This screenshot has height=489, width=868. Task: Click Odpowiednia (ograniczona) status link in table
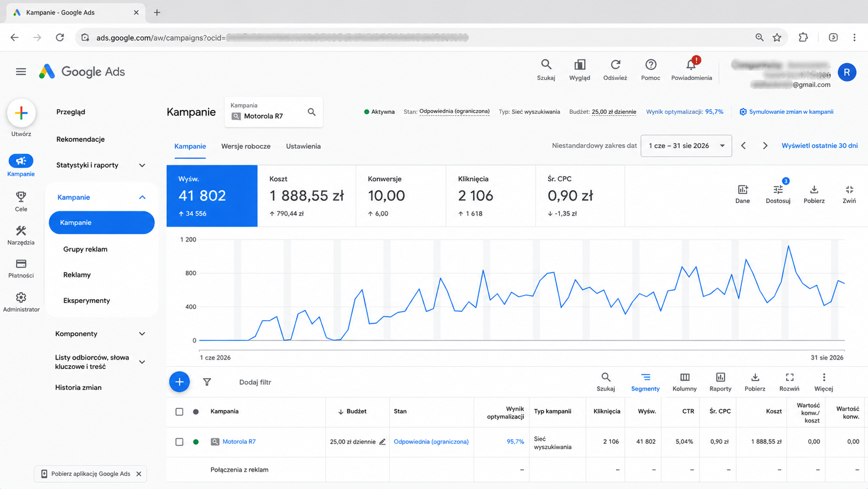click(431, 442)
